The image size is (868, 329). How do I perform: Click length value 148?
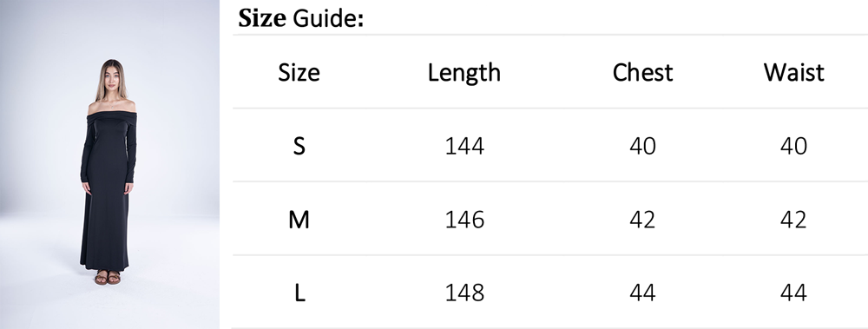click(464, 293)
